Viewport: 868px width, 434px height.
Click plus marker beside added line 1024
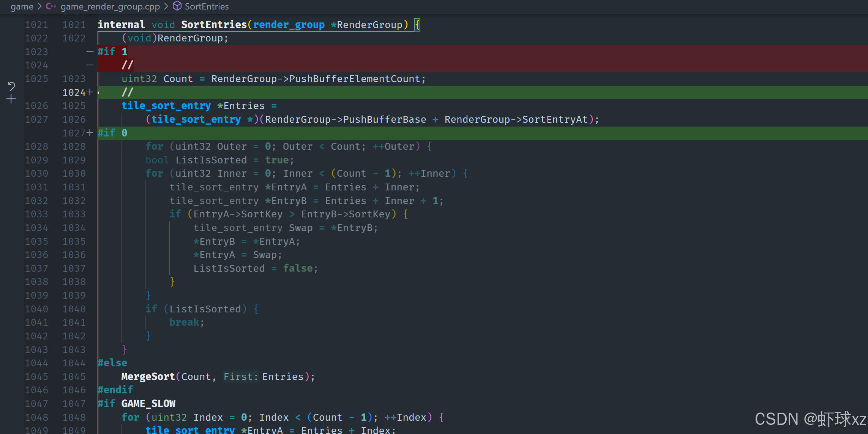coord(90,92)
